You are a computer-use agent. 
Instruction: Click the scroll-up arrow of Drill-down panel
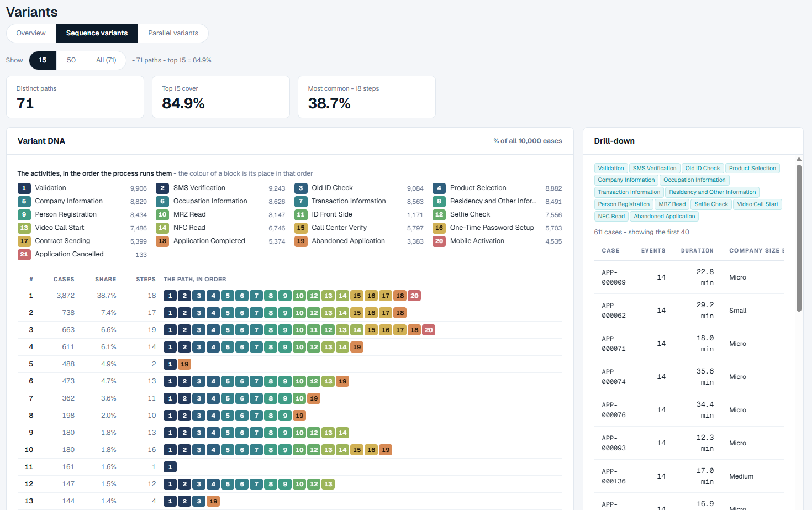(x=799, y=160)
